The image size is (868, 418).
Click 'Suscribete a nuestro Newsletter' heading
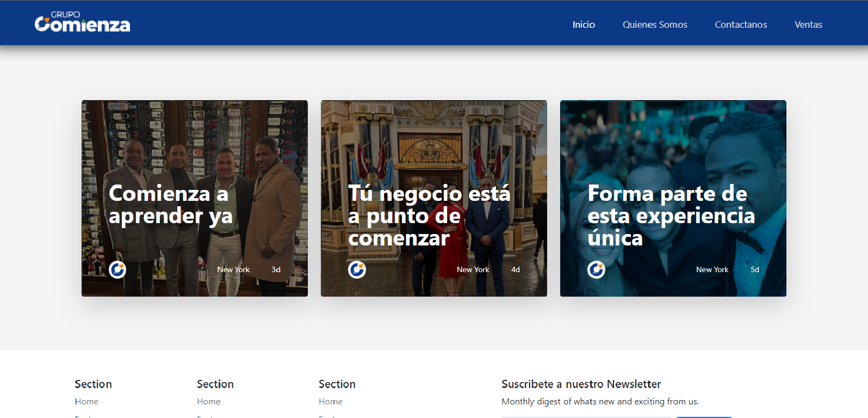pyautogui.click(x=581, y=384)
